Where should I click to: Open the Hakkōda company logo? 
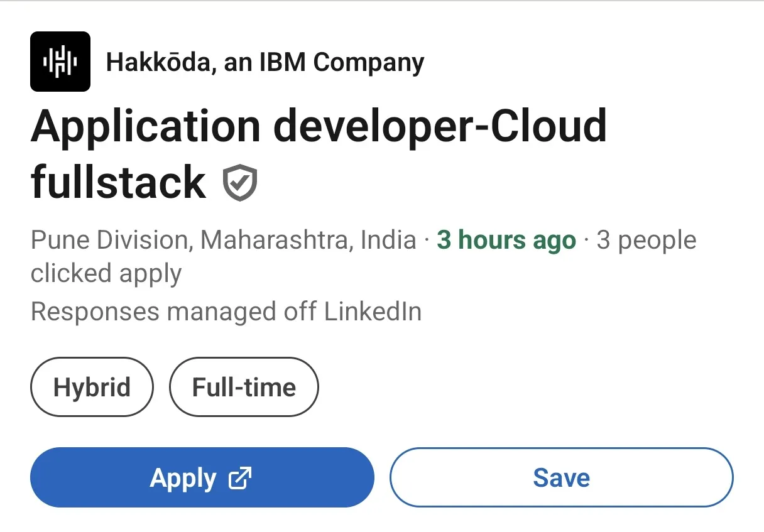point(60,62)
